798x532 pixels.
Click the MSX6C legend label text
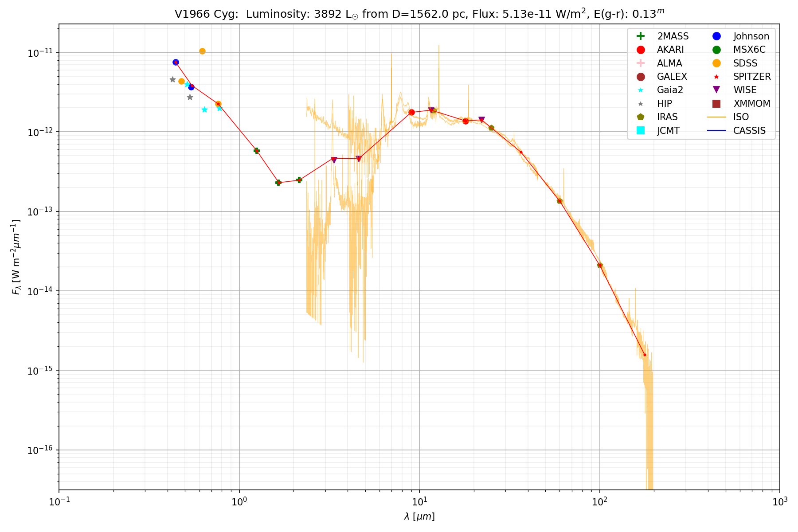pos(749,50)
